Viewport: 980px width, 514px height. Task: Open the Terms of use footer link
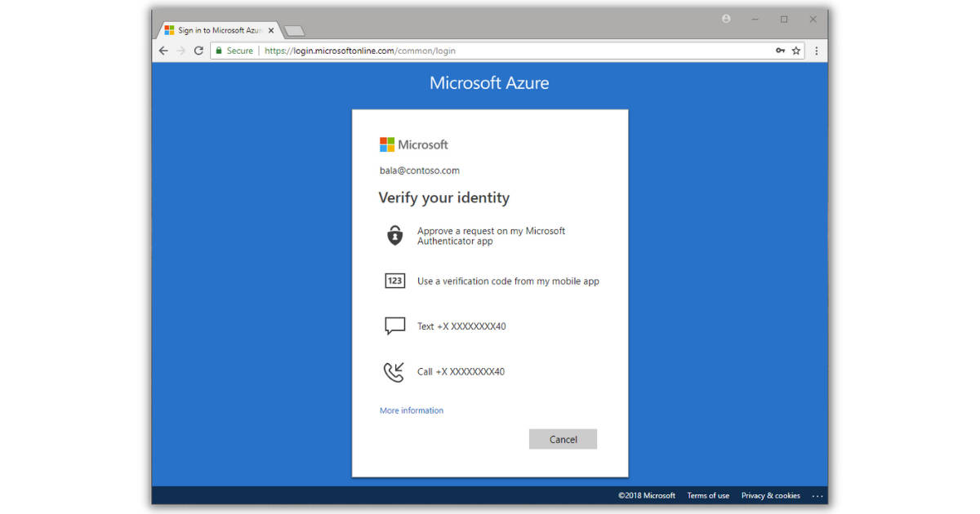point(708,495)
